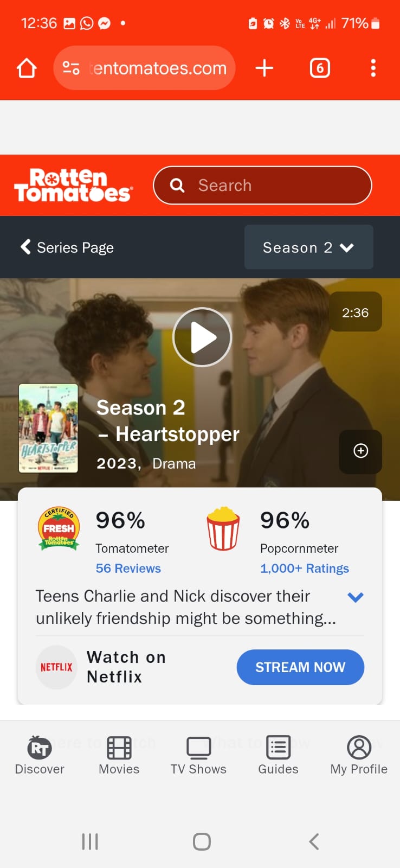Open the TV Shows tab

(x=198, y=755)
